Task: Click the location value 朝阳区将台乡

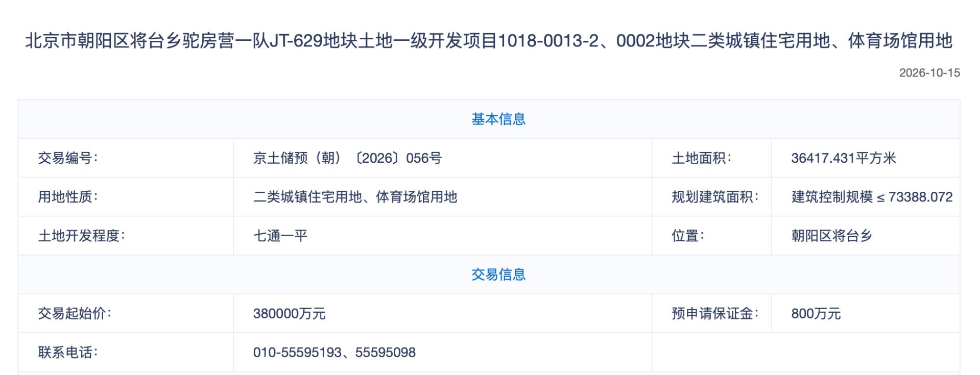Action: [832, 236]
